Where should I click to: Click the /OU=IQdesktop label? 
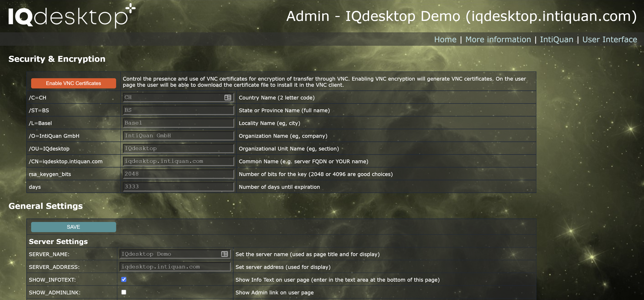point(49,149)
